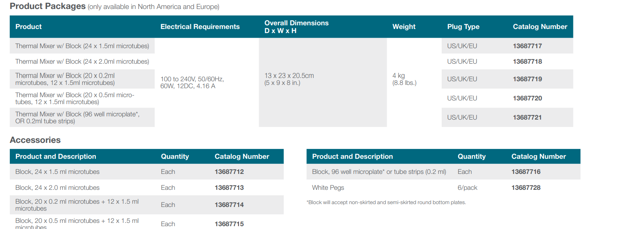Select Thermal Mixer 96 well microplate row
This screenshot has height=229, width=644.
click(82, 118)
